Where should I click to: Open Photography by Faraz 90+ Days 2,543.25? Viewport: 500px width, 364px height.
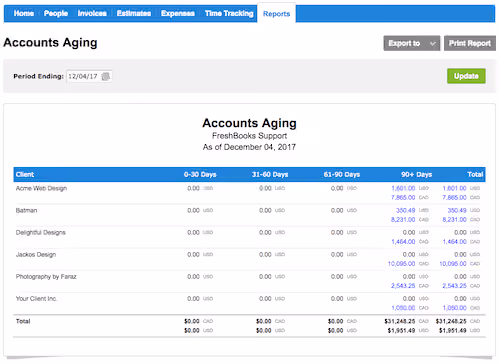click(403, 286)
